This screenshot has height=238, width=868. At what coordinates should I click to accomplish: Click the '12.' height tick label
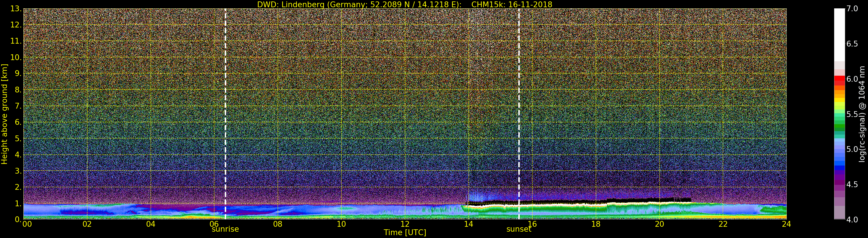coord(16,25)
